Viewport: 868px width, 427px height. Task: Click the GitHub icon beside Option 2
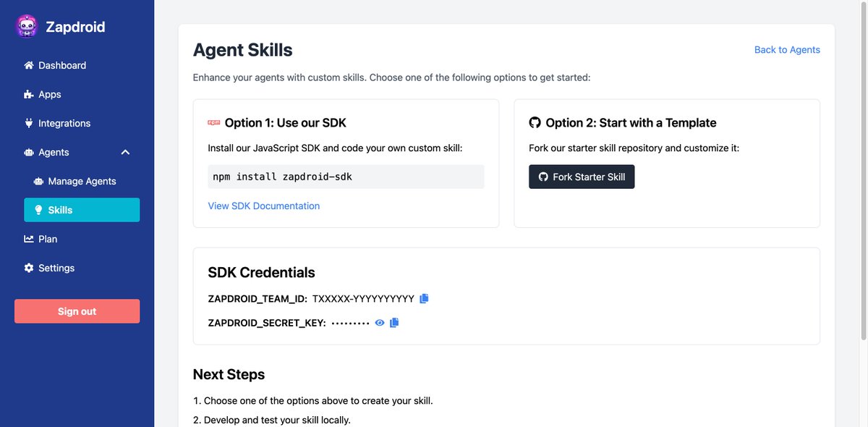(535, 123)
